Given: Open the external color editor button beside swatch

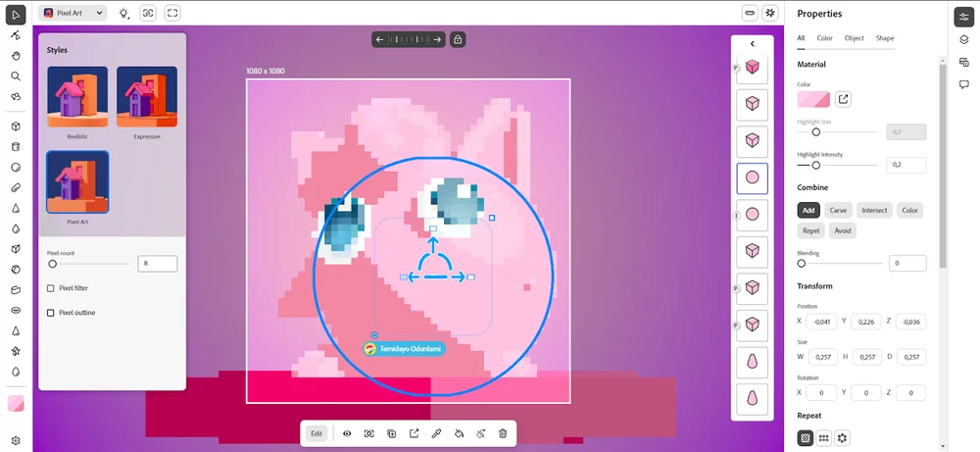Looking at the screenshot, I should pyautogui.click(x=843, y=99).
